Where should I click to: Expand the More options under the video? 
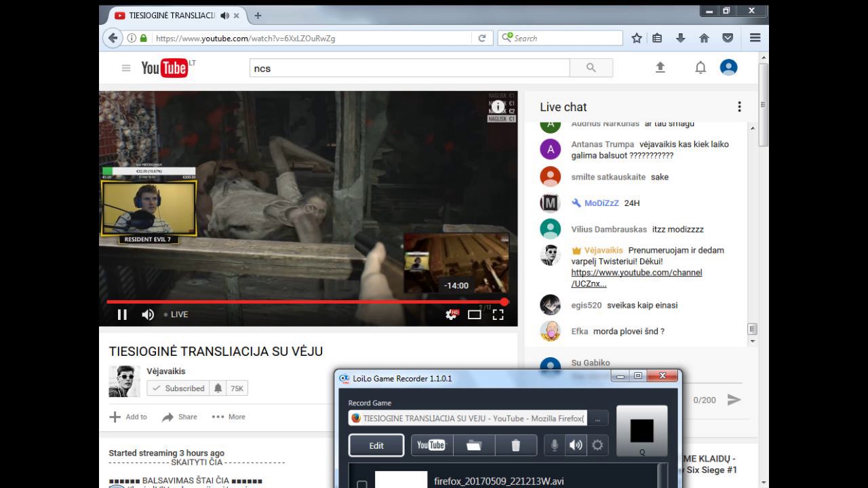tap(229, 417)
